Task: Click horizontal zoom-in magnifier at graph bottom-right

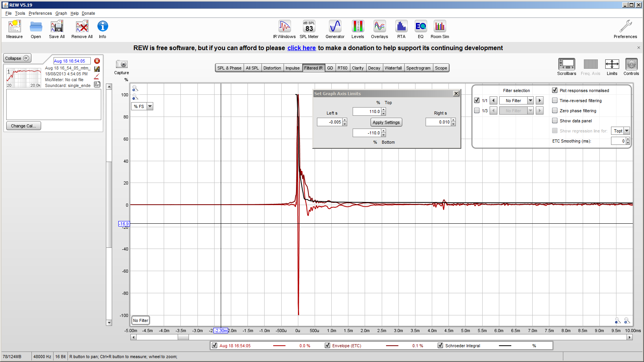Action: pos(627,320)
